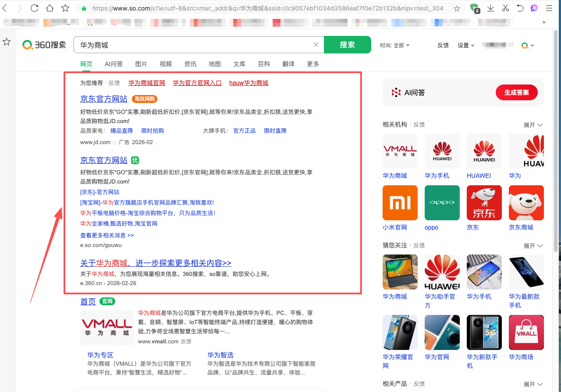
Task: Clear the search box with the X icon
Action: (x=316, y=44)
